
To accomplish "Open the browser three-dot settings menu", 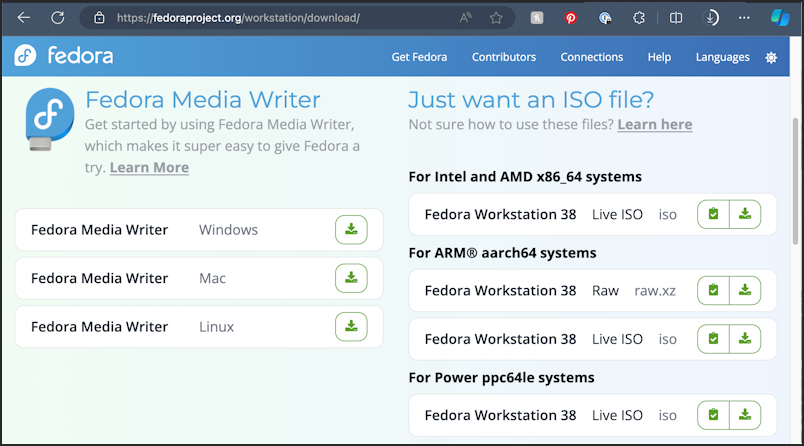I will tap(744, 18).
